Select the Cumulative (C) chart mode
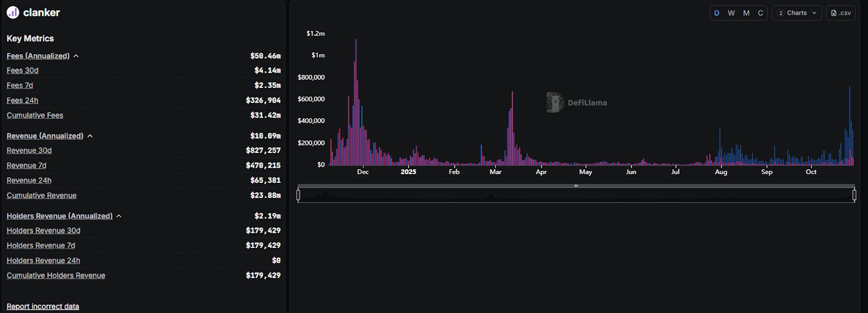This screenshot has height=313, width=868. (761, 13)
